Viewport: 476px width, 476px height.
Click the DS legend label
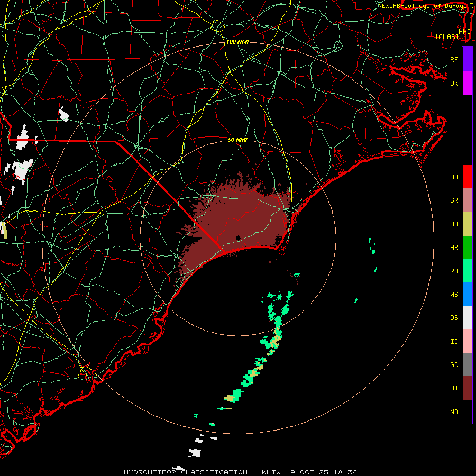[x=454, y=318]
